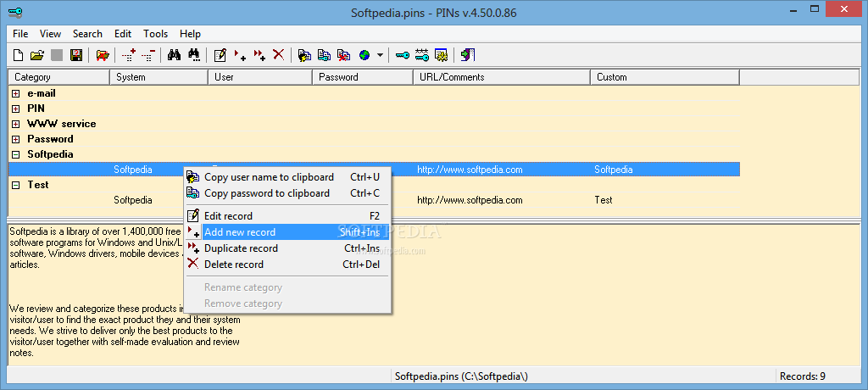
Task: Click the red X delete record toolbar icon
Action: point(278,55)
